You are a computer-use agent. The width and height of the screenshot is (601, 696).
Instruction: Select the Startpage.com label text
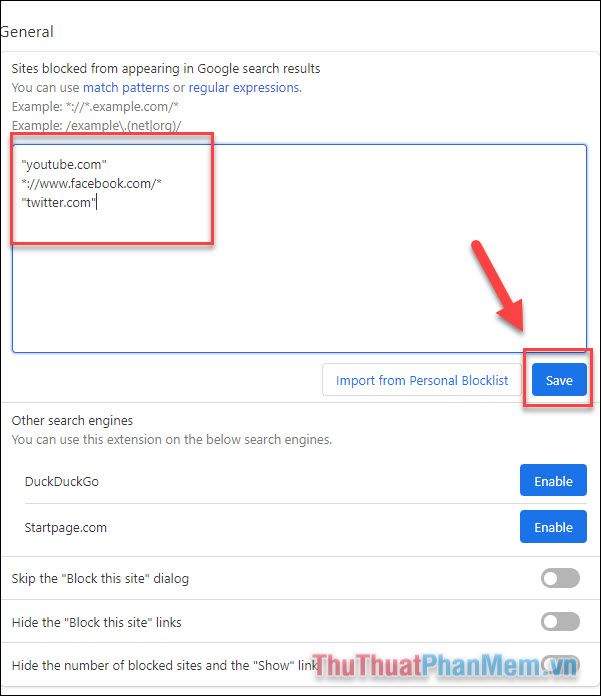coord(66,527)
